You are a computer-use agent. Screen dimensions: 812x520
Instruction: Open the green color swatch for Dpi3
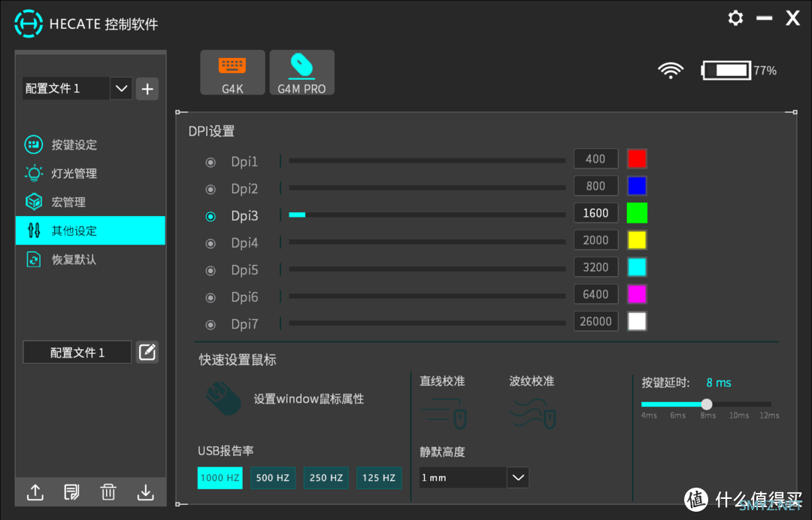(x=637, y=213)
